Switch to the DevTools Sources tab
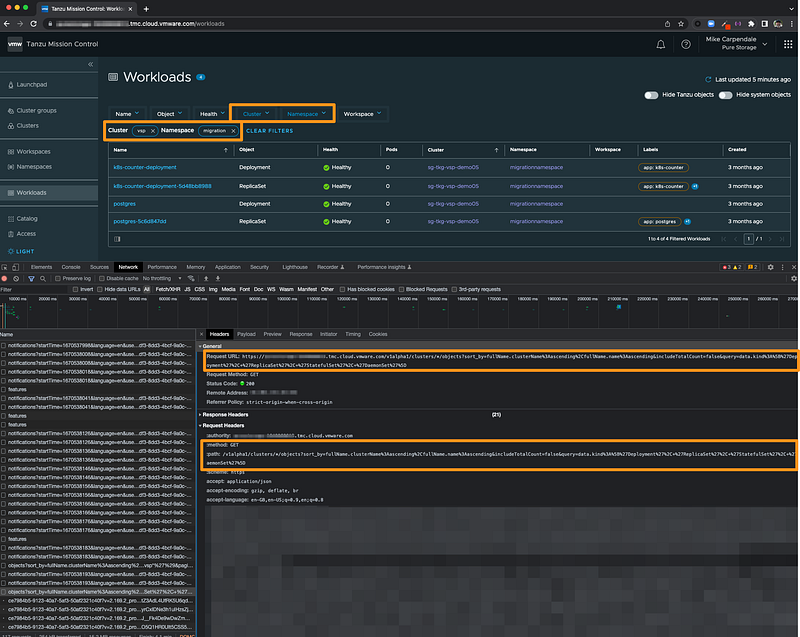 pos(99,267)
